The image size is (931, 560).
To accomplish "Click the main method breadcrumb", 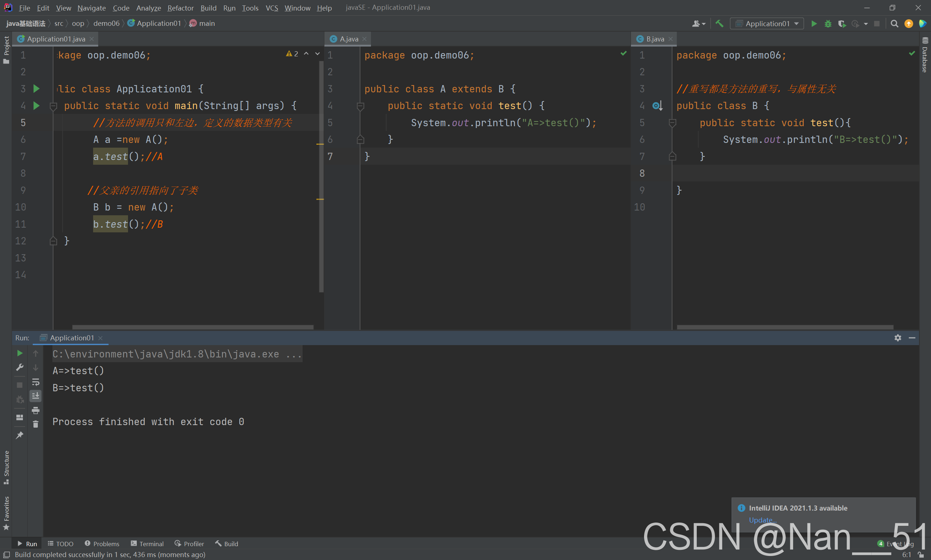I will click(x=203, y=23).
